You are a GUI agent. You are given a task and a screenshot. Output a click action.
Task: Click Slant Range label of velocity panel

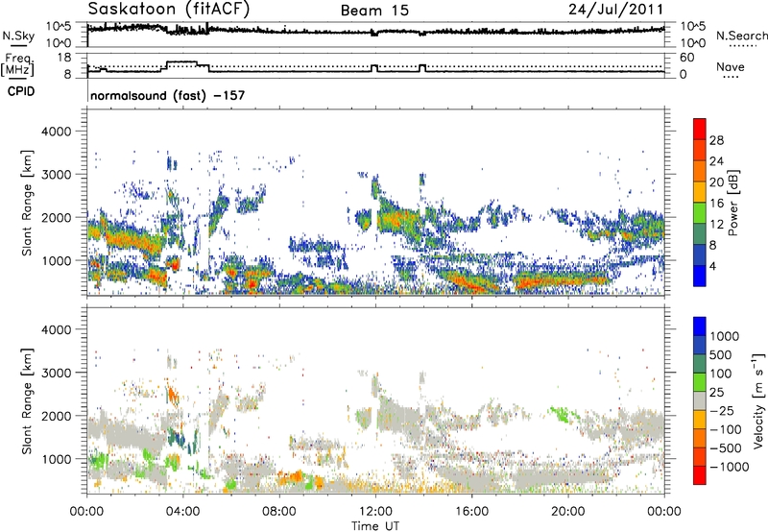tap(27, 400)
